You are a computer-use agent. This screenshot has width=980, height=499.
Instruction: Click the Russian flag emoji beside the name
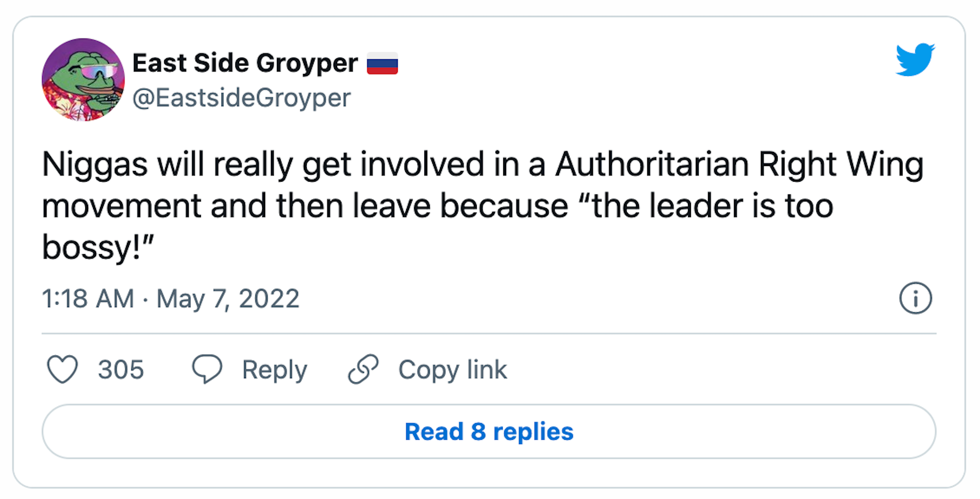(x=382, y=64)
